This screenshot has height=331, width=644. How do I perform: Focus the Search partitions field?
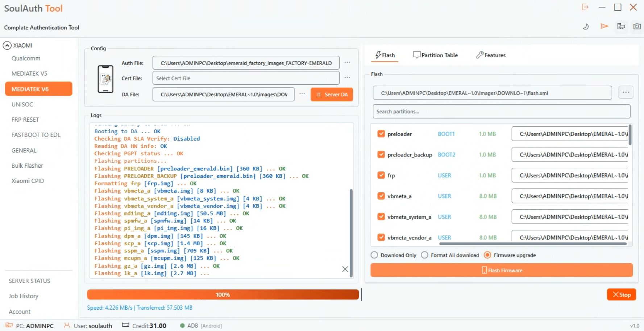pos(502,111)
